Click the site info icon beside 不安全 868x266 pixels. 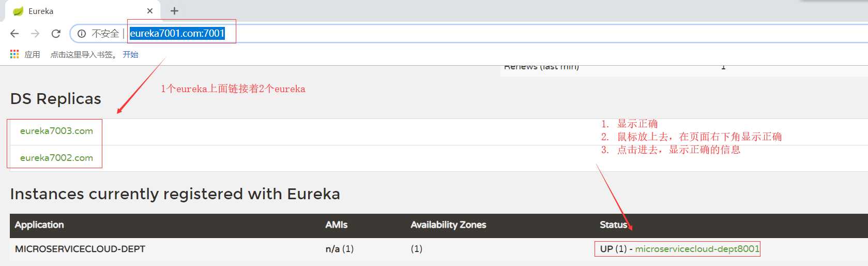pyautogui.click(x=82, y=34)
